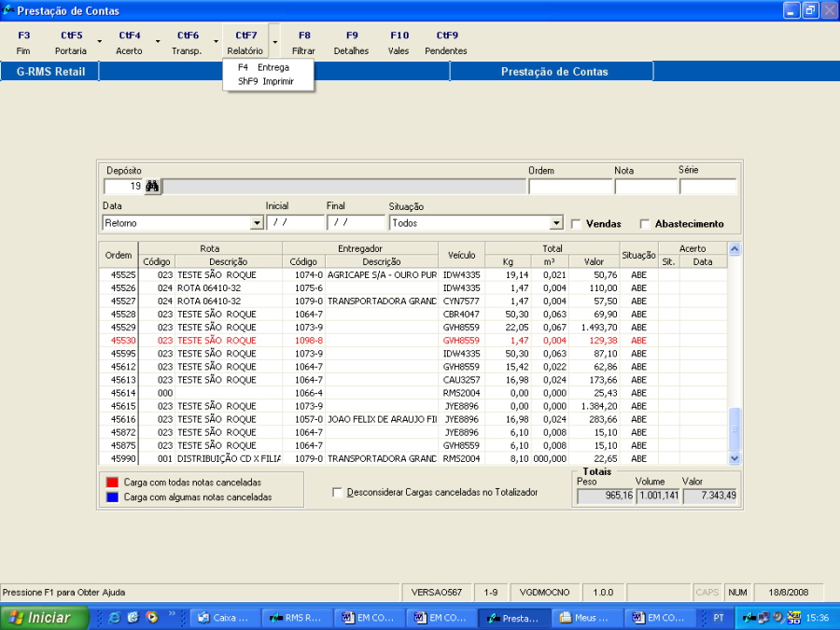
Task: Open F10 Vales toolbar button
Action: click(399, 42)
